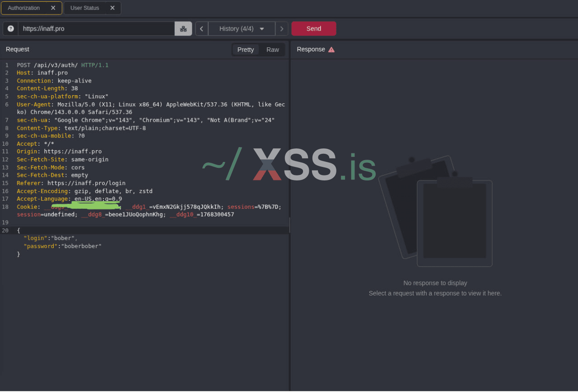The width and height of the screenshot is (578, 392).
Task: Click the Accept: */* header
Action: coord(36,144)
